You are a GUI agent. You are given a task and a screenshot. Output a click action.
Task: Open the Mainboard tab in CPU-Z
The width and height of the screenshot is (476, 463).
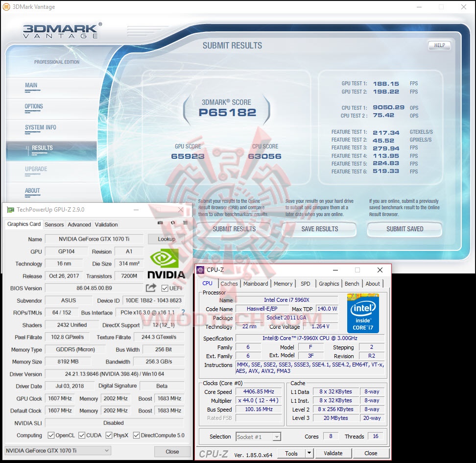click(x=256, y=284)
